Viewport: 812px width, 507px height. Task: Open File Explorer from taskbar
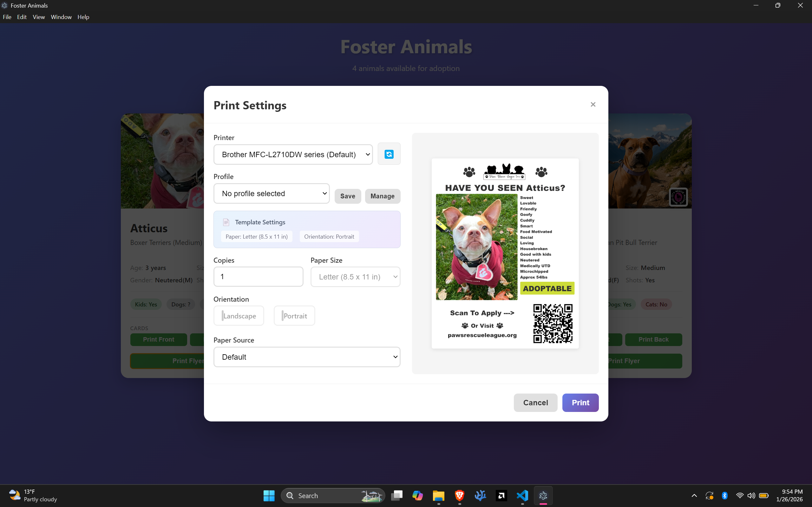click(x=438, y=495)
